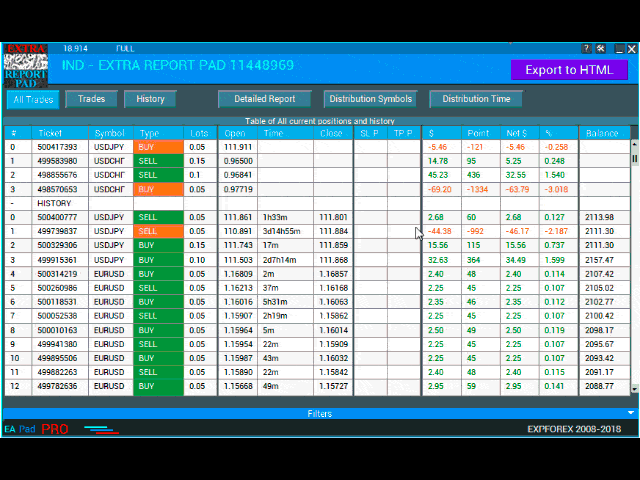Viewport: 640px width, 480px height.
Task: Expand the Filters panel arrow
Action: (630, 412)
